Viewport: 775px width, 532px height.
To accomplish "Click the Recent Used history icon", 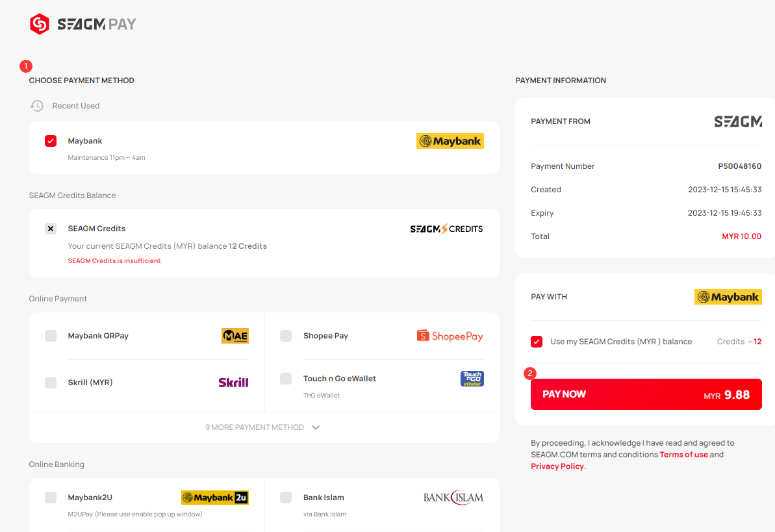I will [37, 106].
